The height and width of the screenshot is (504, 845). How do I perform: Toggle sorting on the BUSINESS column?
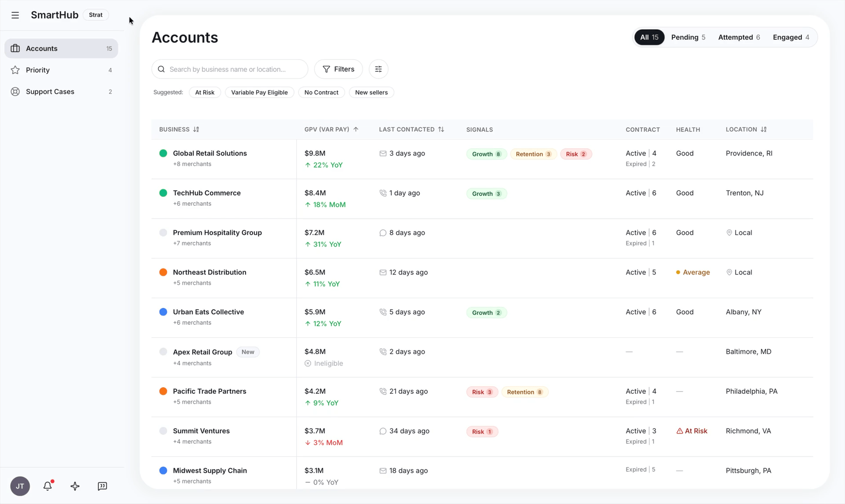pos(178,129)
